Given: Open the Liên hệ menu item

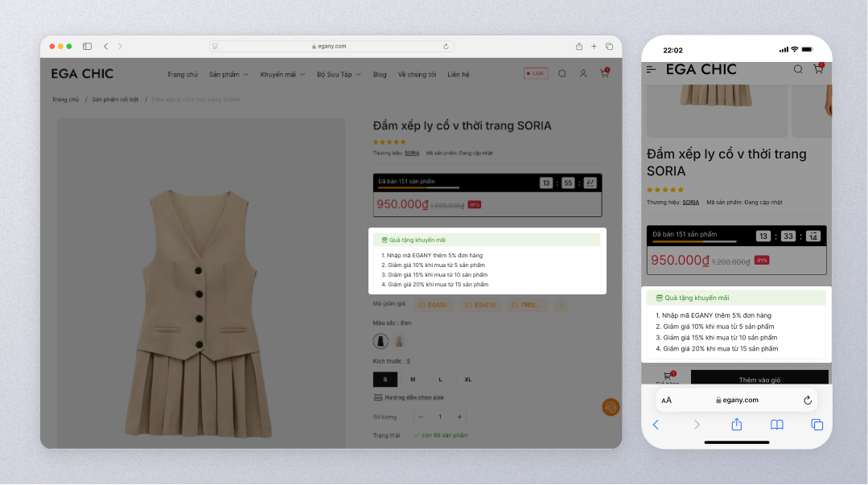Looking at the screenshot, I should pos(459,75).
